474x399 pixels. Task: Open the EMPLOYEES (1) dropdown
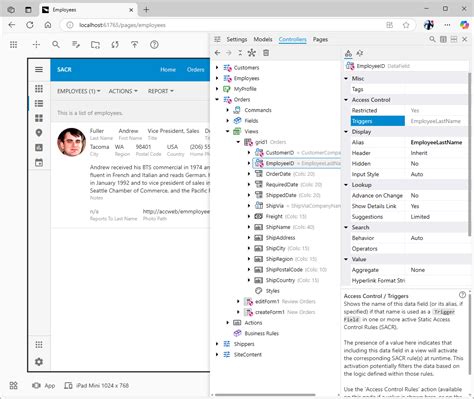[x=78, y=91]
